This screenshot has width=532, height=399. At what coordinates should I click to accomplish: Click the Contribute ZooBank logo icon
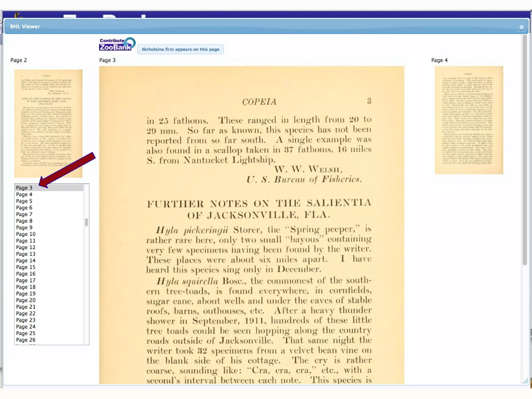tap(117, 44)
